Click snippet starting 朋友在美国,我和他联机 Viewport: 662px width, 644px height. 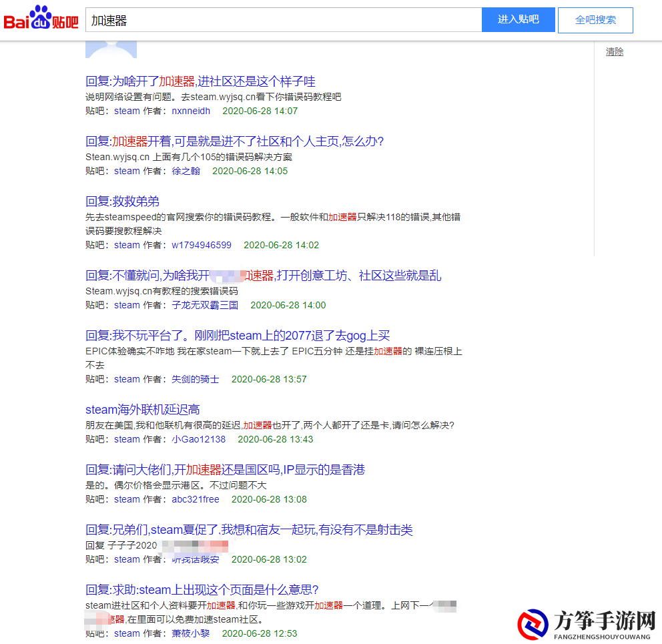click(270, 425)
